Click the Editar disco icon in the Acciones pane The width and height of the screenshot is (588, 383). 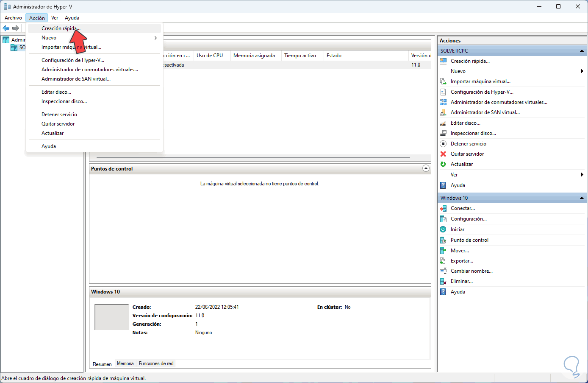pos(443,123)
